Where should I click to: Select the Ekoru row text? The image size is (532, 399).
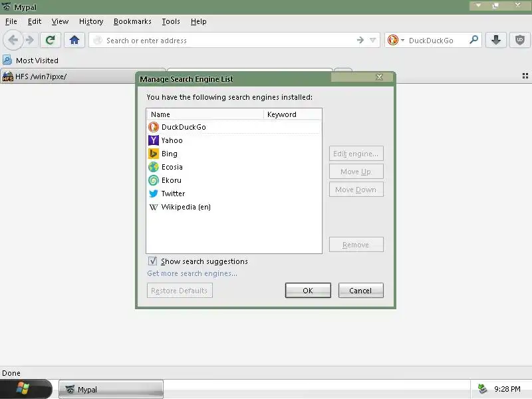point(172,180)
